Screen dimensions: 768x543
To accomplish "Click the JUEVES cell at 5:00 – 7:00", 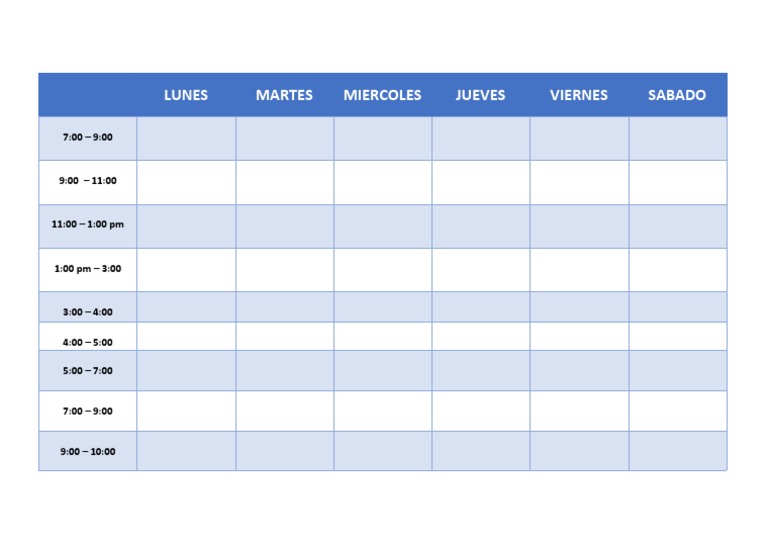I will pos(480,370).
